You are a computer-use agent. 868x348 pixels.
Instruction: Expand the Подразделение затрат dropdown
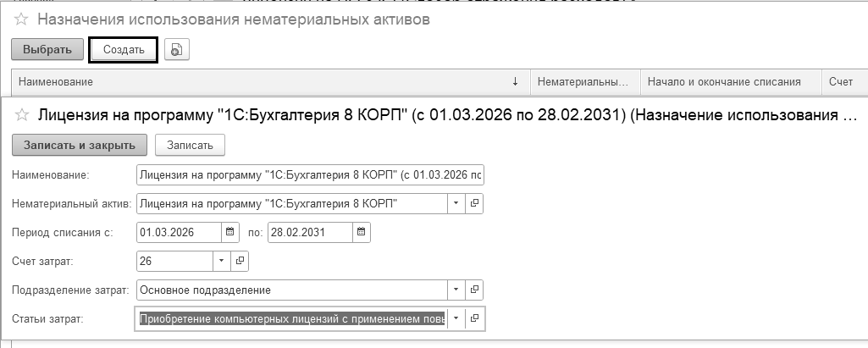[x=456, y=290]
